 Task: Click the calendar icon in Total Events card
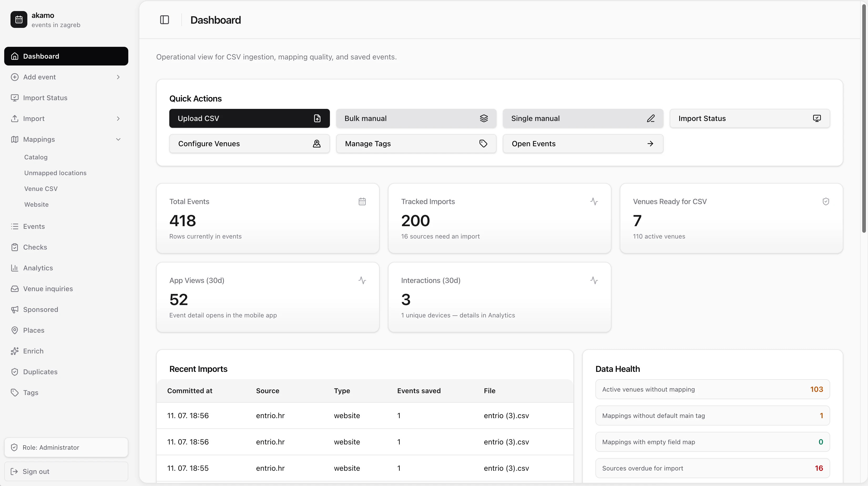pyautogui.click(x=362, y=201)
